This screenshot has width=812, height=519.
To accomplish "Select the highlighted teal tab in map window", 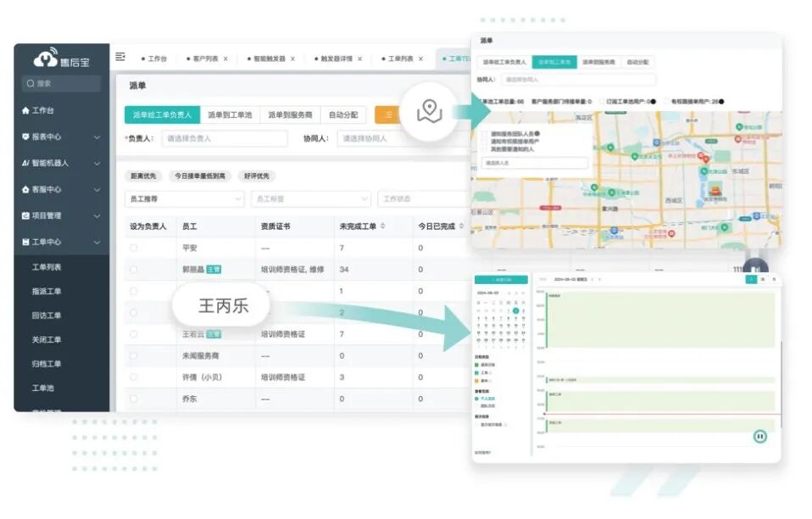I will [554, 62].
